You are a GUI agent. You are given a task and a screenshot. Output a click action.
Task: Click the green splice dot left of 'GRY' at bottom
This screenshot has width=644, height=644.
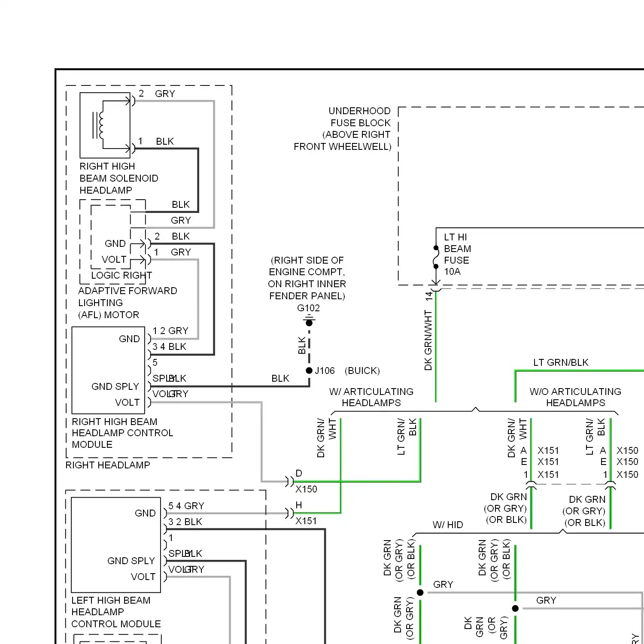point(420,592)
